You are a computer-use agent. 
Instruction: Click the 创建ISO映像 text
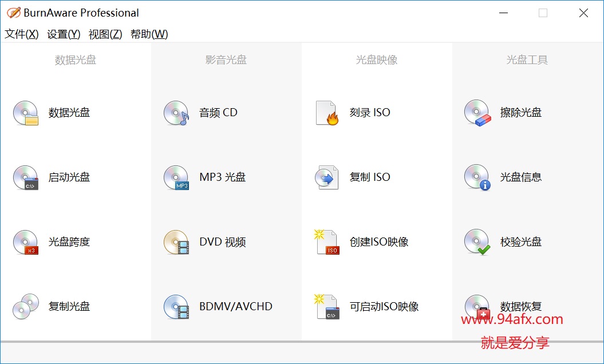tap(379, 242)
